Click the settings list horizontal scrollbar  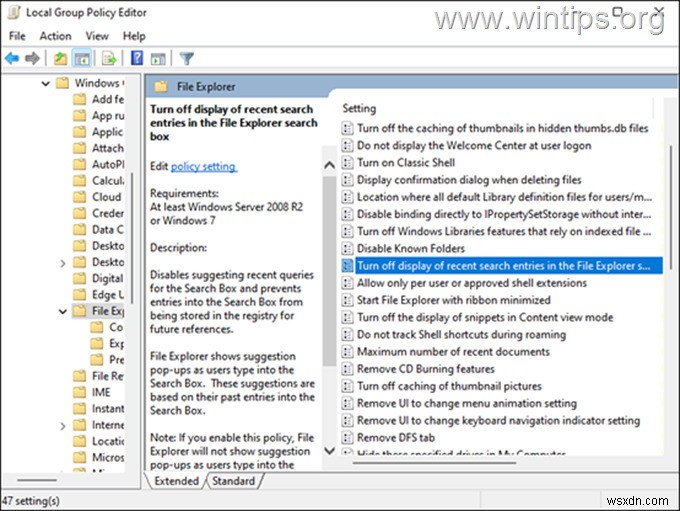point(434,463)
